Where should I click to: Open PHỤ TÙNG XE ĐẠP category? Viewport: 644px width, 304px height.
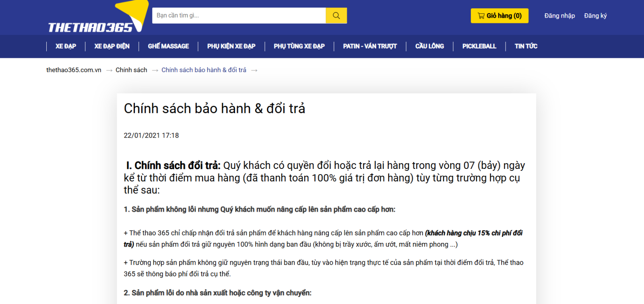[x=299, y=46]
